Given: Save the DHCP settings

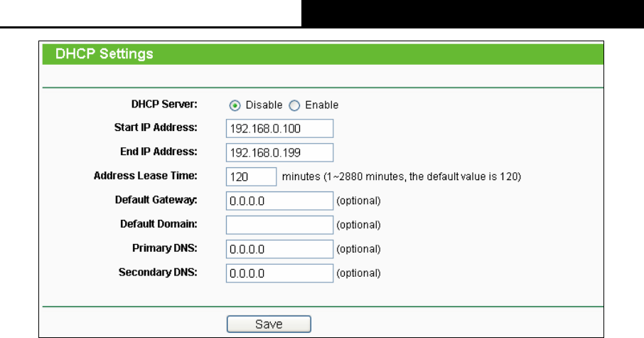Looking at the screenshot, I should [x=269, y=324].
